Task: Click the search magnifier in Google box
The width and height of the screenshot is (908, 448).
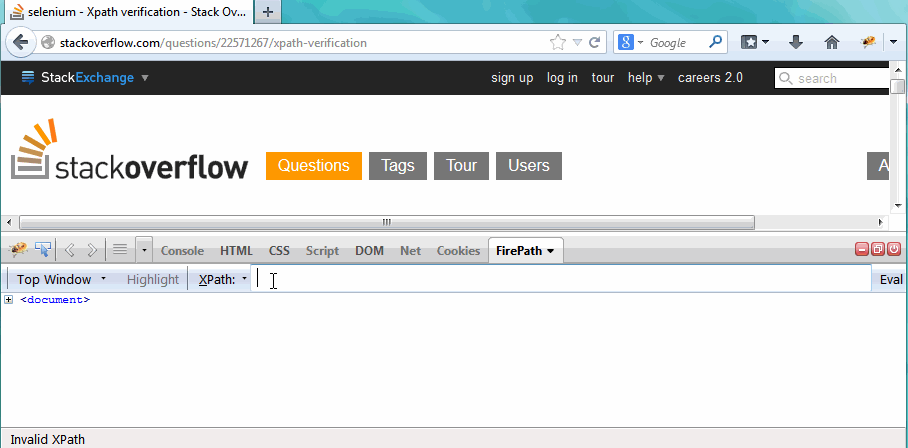Action: (x=715, y=42)
